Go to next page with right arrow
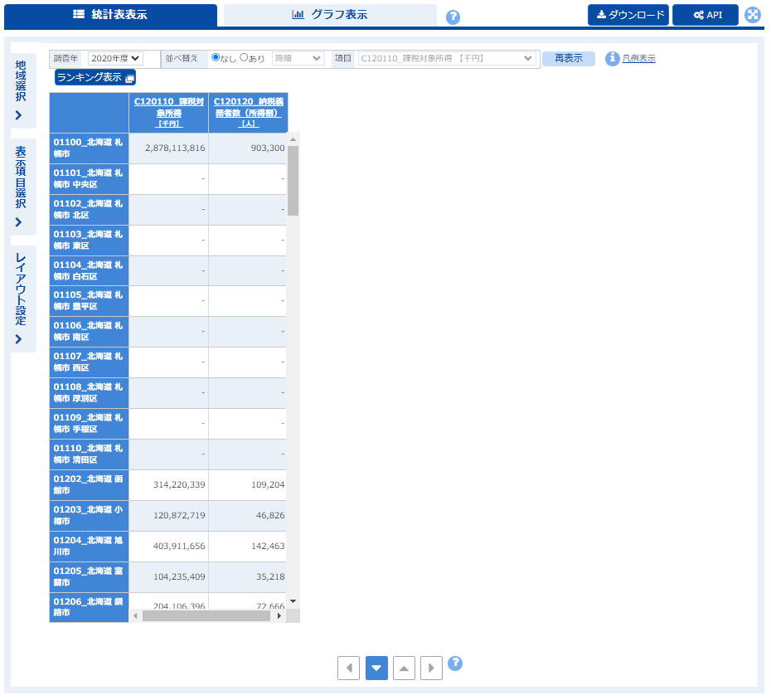This screenshot has height=700, width=771. click(x=431, y=668)
